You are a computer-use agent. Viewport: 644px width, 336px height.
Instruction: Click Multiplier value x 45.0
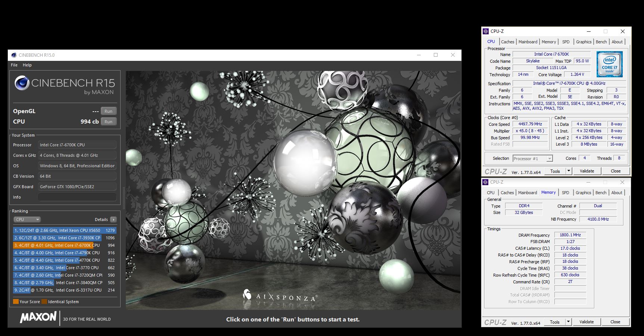530,131
